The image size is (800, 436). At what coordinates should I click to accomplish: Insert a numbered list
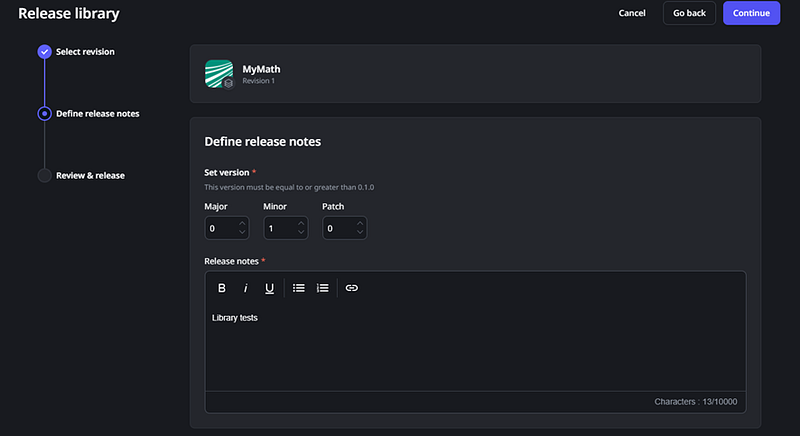(322, 288)
